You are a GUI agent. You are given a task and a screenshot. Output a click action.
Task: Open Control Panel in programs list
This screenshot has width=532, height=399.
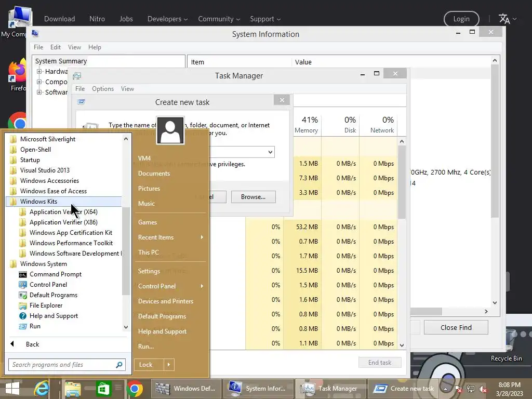point(48,285)
